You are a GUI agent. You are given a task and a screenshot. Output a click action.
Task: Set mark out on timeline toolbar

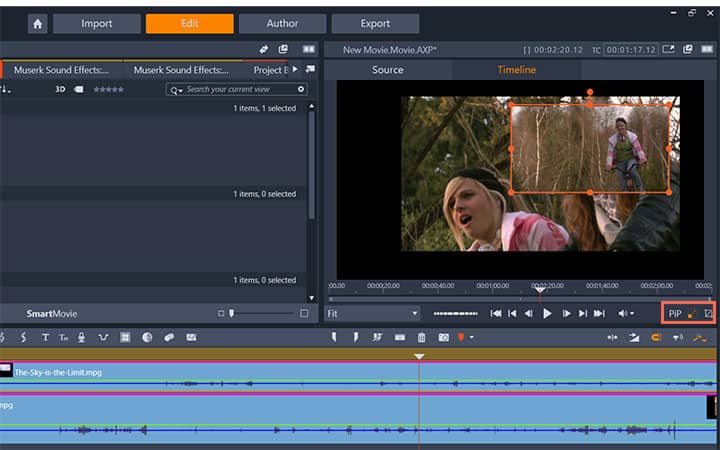[x=355, y=338]
